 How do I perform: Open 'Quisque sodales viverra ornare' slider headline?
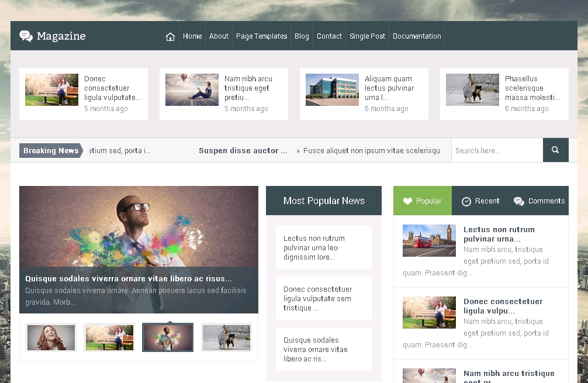point(129,279)
